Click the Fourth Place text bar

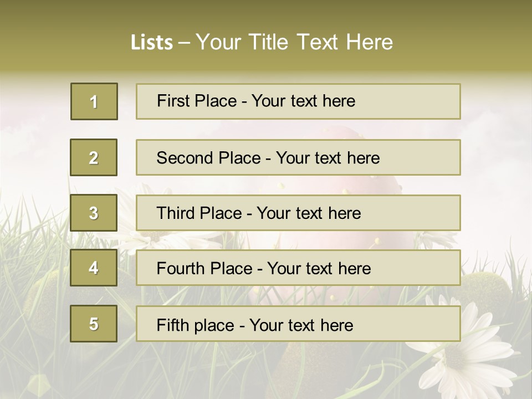point(298,268)
